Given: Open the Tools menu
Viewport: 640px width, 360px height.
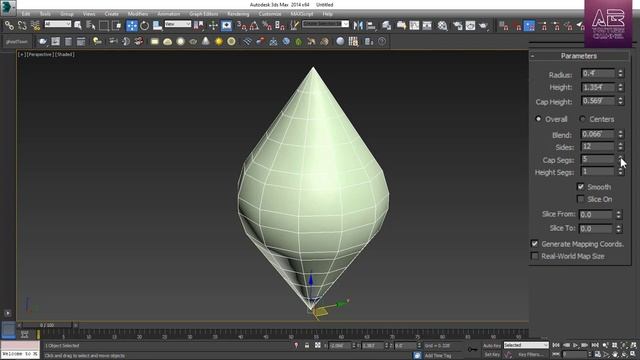Looking at the screenshot, I should (45, 14).
